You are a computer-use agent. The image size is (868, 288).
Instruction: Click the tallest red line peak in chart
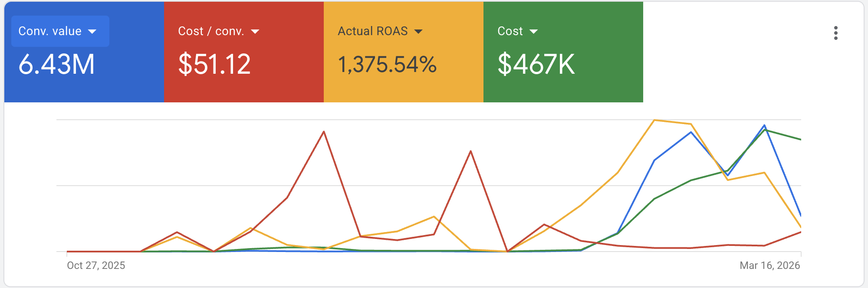(324, 131)
